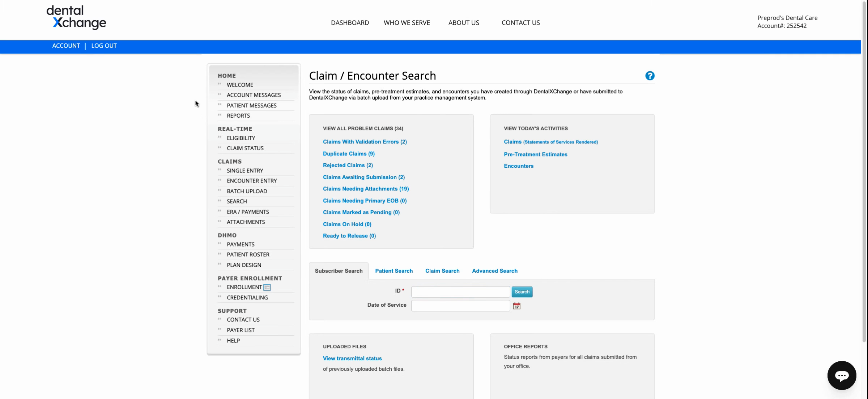The width and height of the screenshot is (868, 399).
Task: Open the help question mark icon
Action: point(650,76)
